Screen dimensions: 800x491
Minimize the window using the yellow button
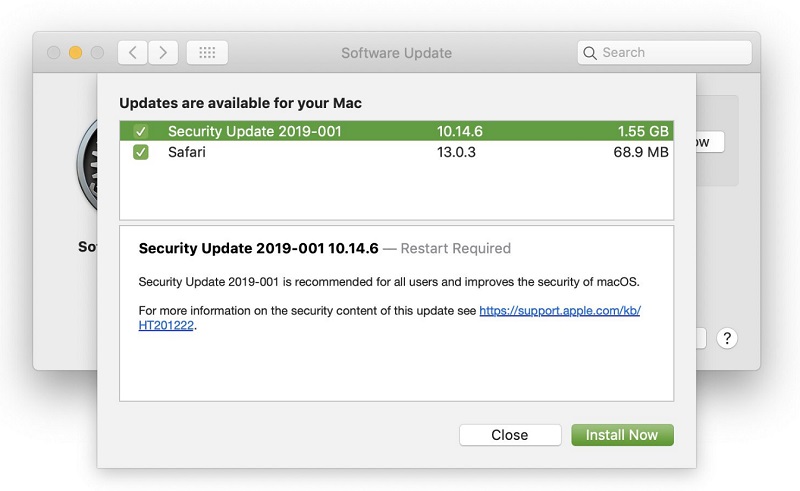click(75, 53)
